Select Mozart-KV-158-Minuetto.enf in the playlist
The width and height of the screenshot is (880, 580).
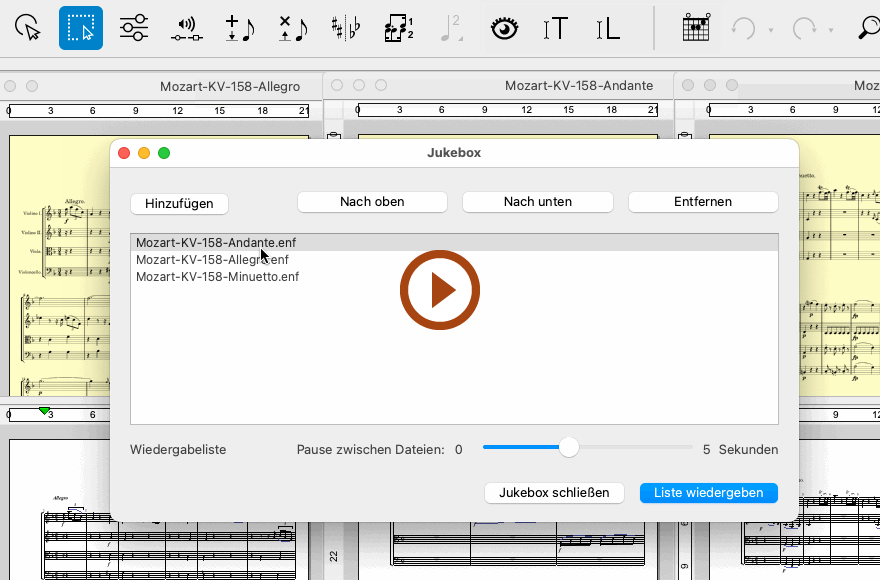pyautogui.click(x=217, y=277)
